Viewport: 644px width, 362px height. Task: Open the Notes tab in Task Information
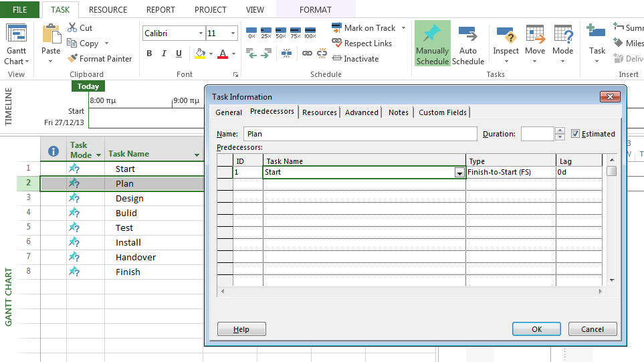coord(399,112)
